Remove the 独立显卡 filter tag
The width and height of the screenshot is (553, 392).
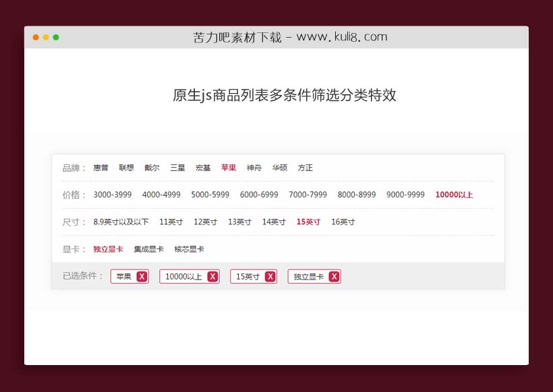(334, 276)
